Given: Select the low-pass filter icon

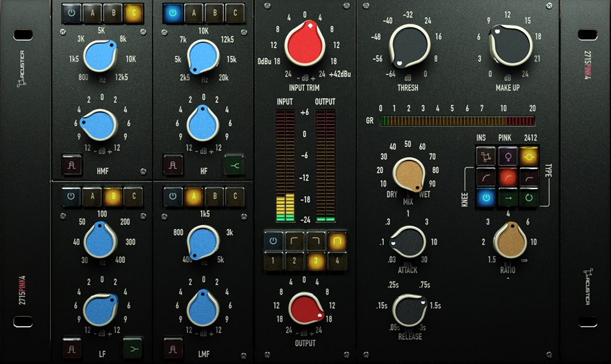Looking at the screenshot, I should [315, 241].
